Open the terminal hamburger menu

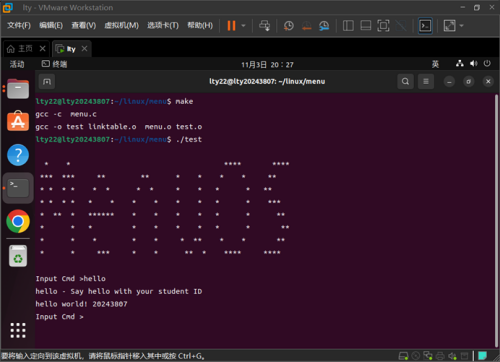(426, 82)
